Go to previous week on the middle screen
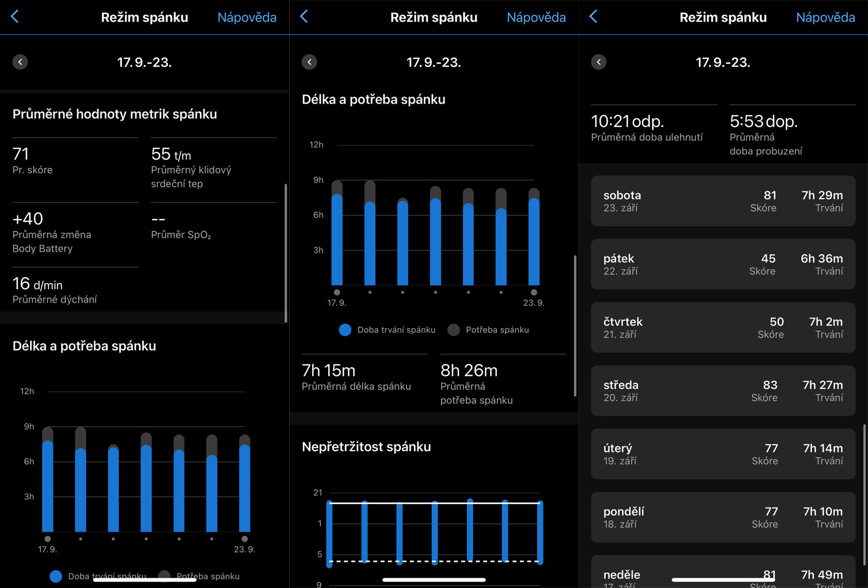The height and width of the screenshot is (588, 868). pos(309,62)
